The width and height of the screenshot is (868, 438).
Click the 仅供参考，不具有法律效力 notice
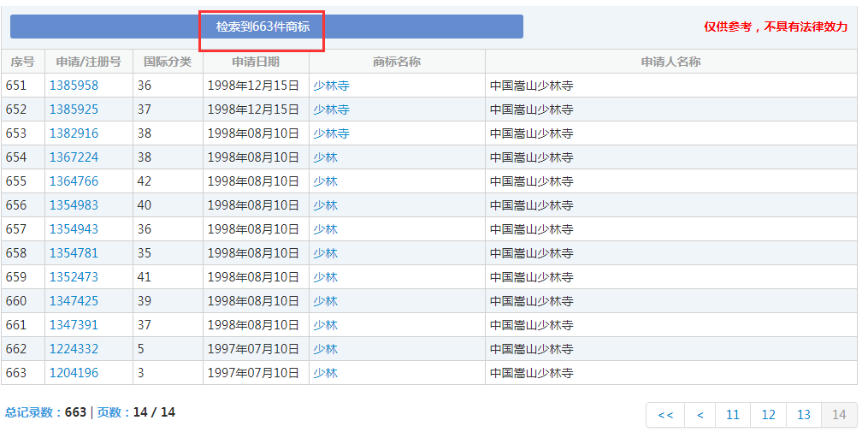point(776,27)
